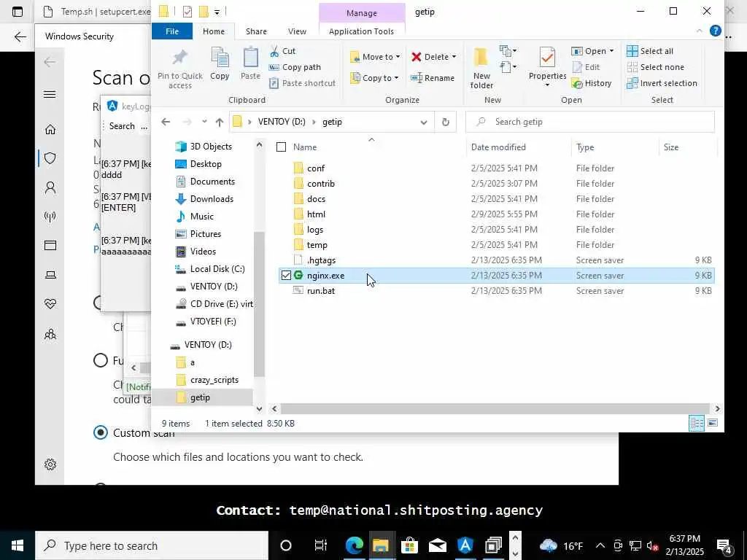The image size is (747, 560).
Task: Click Select none in the ribbon
Action: 656,67
